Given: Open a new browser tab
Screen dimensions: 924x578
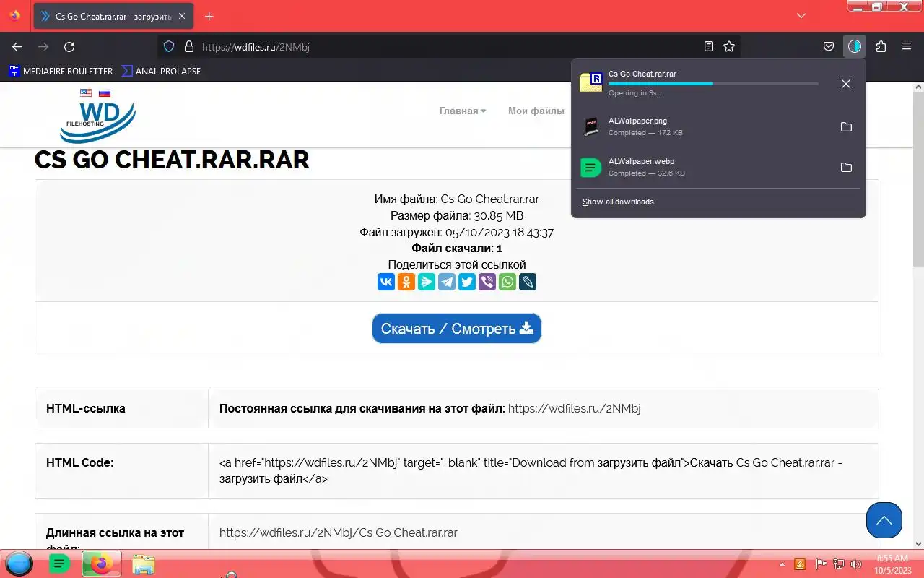Looking at the screenshot, I should pyautogui.click(x=209, y=16).
